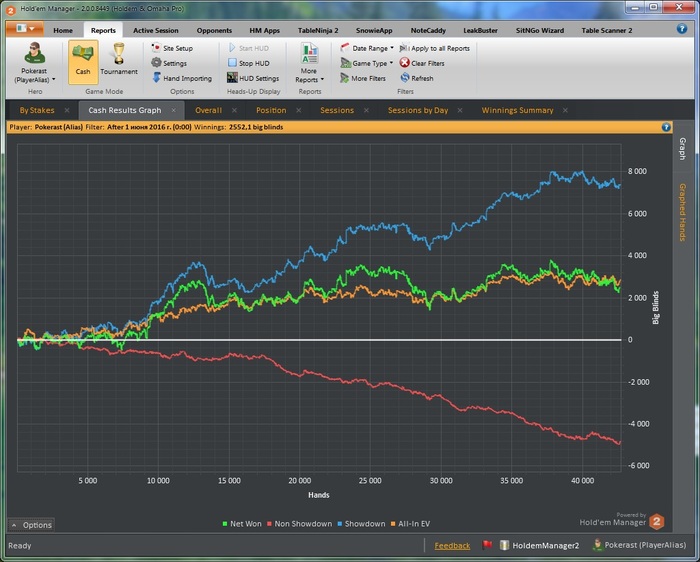
Task: Toggle Non Showdown legend series
Action: click(x=300, y=524)
